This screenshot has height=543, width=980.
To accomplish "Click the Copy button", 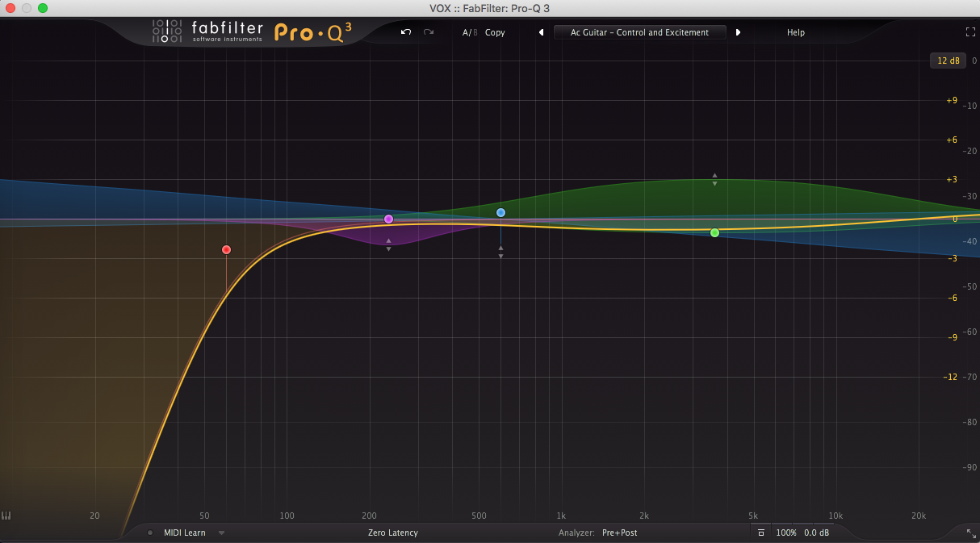I will [495, 32].
